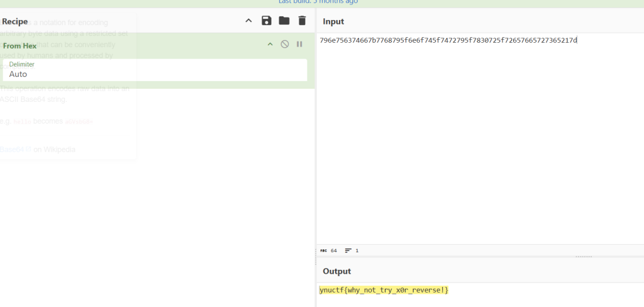Save the current recipe
The height and width of the screenshot is (307, 644).
tap(267, 21)
